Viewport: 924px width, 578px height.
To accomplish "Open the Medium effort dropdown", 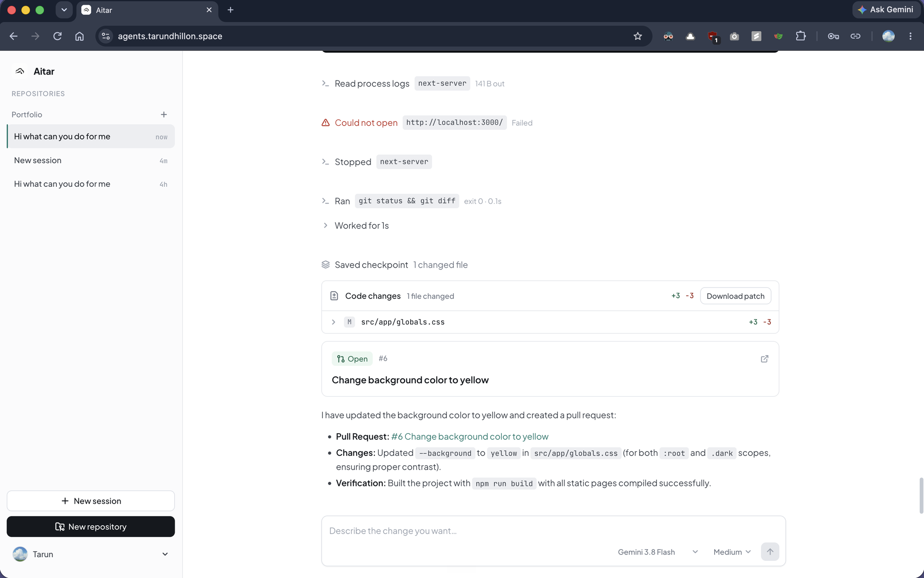I will 732,552.
